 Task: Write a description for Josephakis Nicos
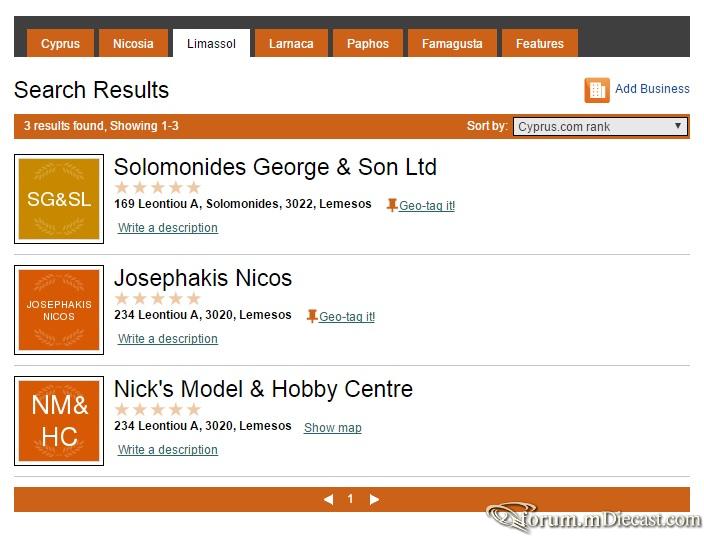click(168, 338)
